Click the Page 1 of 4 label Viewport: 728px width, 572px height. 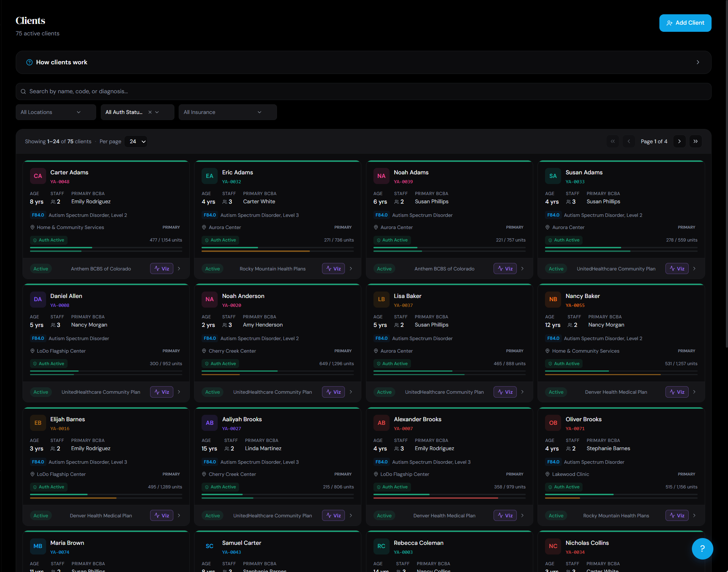[654, 141]
